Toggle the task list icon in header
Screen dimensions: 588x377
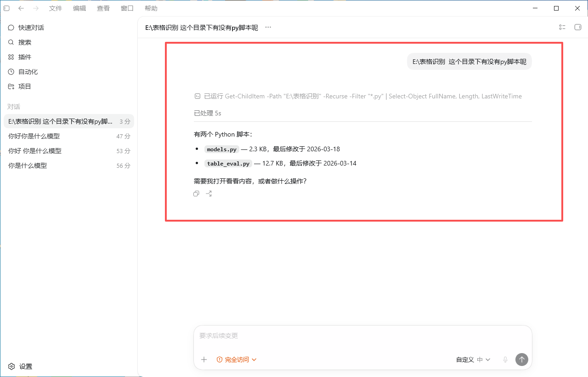[562, 28]
